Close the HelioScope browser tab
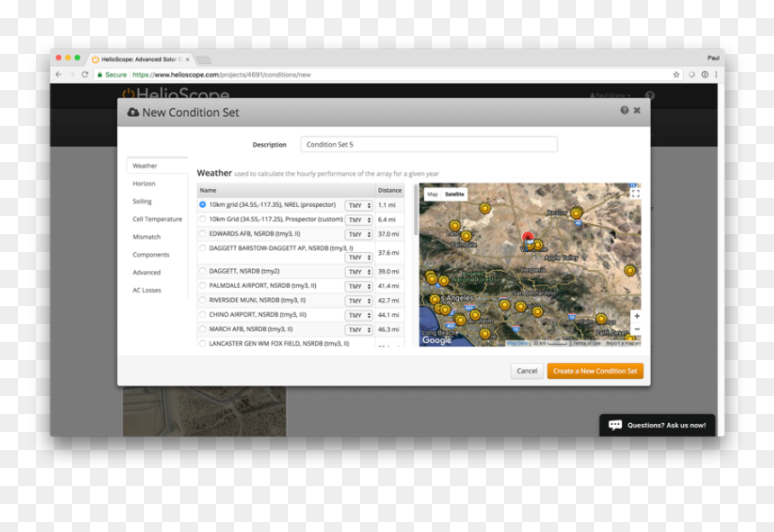Screen dimensions: 774x532 click(x=187, y=59)
